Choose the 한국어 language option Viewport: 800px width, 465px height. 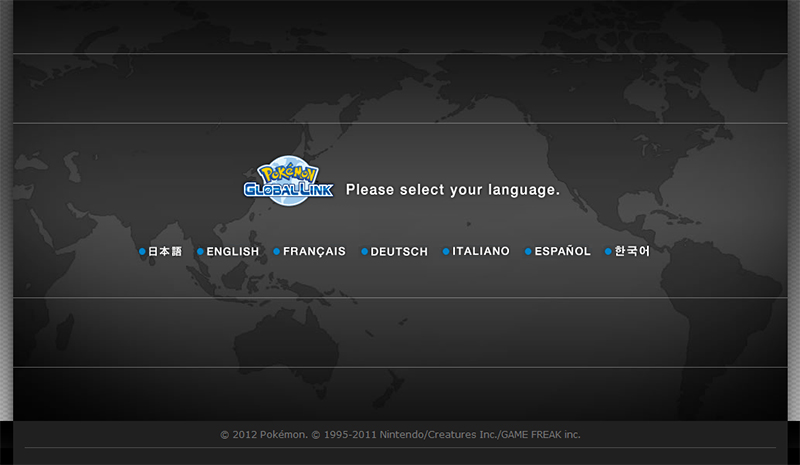coord(628,251)
